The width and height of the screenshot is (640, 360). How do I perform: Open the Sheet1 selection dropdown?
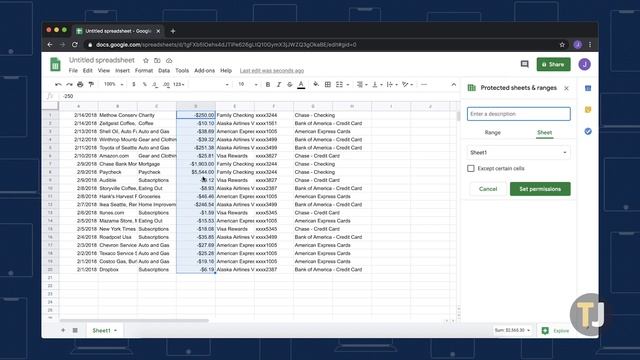[x=519, y=152]
